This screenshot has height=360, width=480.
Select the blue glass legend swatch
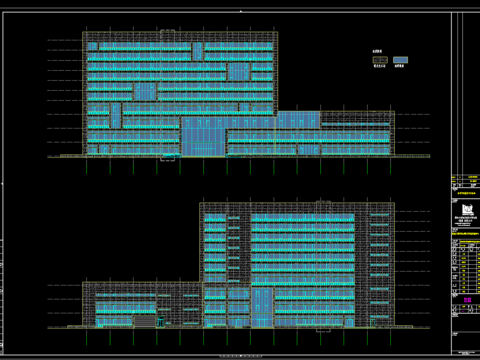pos(400,60)
